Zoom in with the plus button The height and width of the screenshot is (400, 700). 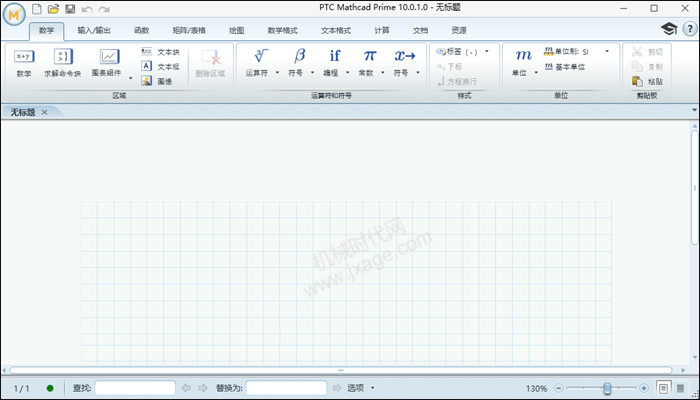coord(643,388)
